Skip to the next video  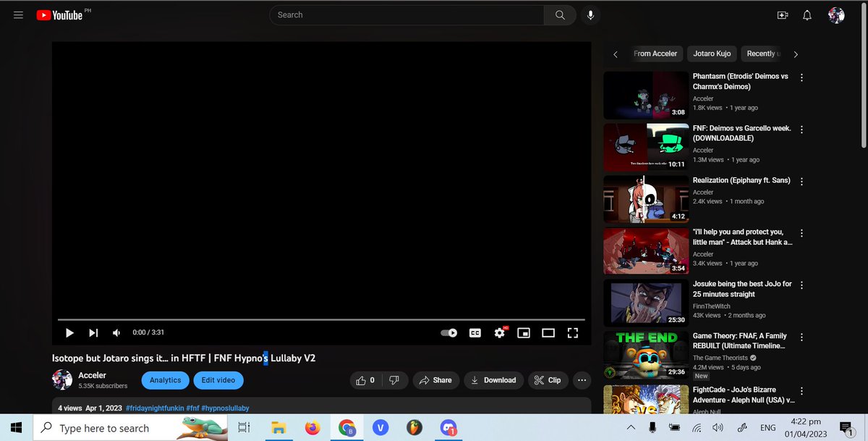(x=93, y=332)
